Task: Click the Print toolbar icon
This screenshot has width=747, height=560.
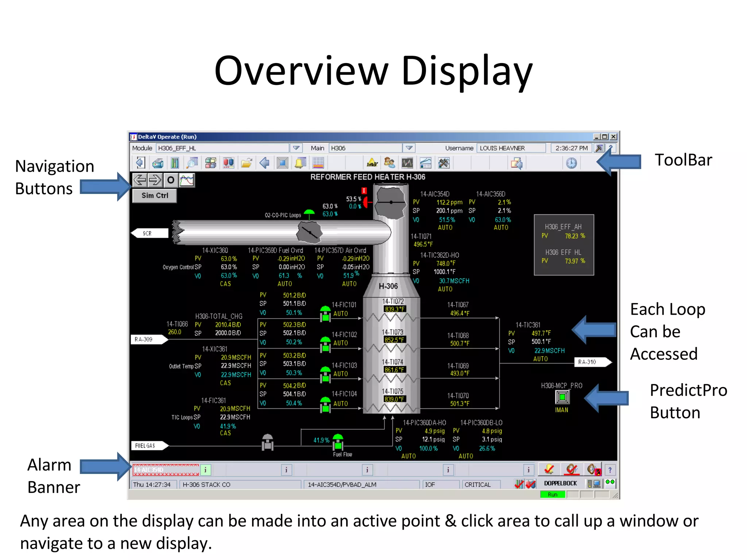Action: click(x=158, y=163)
